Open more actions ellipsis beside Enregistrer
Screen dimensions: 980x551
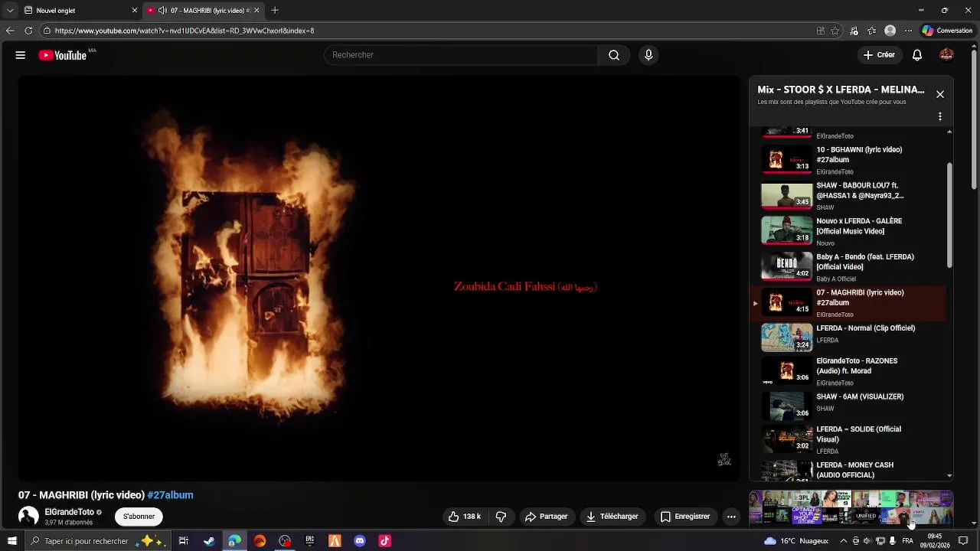coord(731,517)
